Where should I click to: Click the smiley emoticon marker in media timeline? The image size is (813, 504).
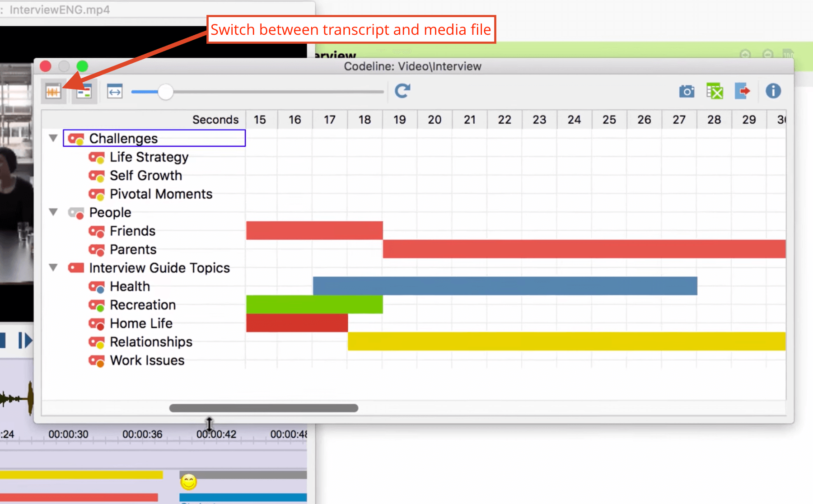[x=189, y=482]
